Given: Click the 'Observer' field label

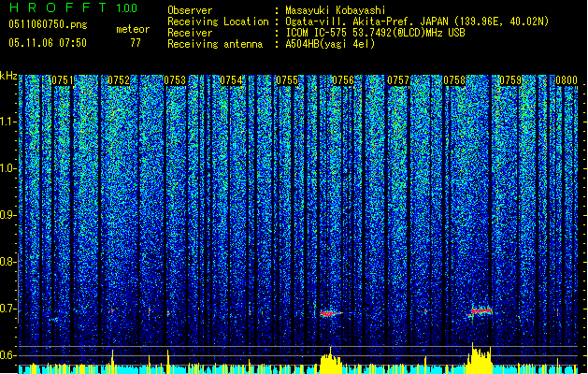Looking at the screenshot, I should (x=190, y=10).
